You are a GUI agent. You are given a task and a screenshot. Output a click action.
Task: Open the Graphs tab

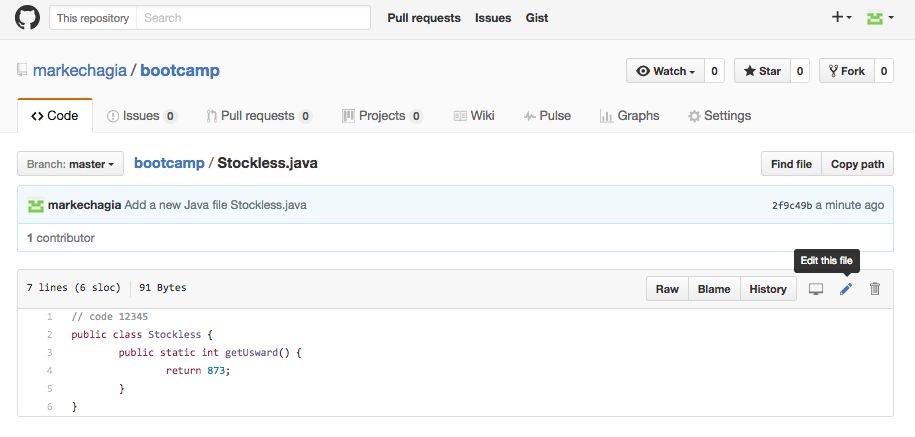coord(630,116)
